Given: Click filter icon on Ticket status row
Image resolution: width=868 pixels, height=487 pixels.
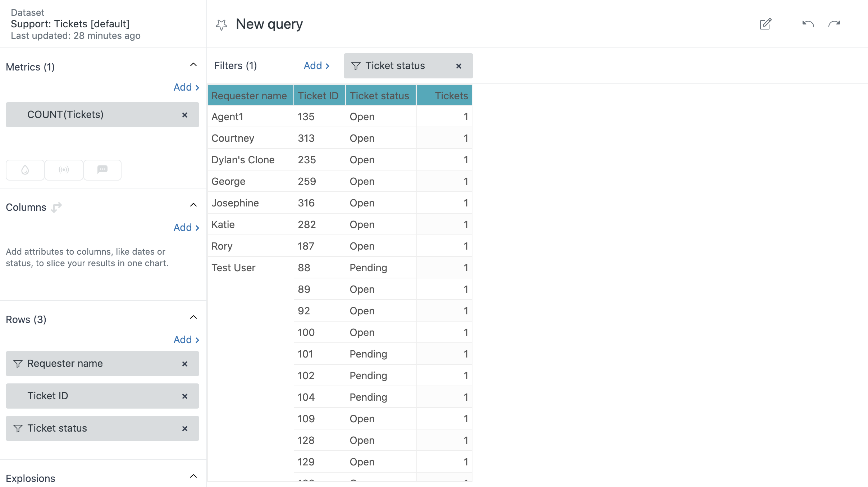Looking at the screenshot, I should 18,428.
